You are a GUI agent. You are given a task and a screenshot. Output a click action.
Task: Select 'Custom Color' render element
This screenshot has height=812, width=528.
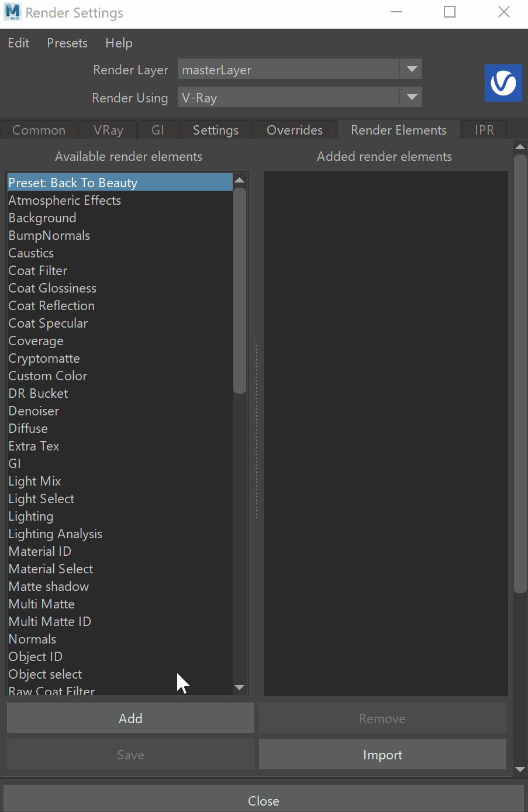tap(120, 376)
